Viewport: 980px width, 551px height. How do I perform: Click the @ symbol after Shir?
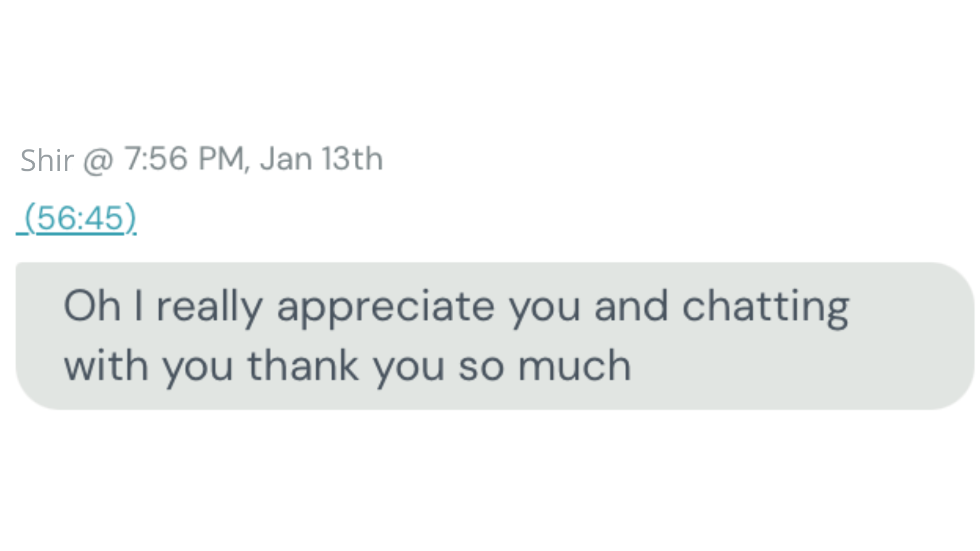(98, 160)
